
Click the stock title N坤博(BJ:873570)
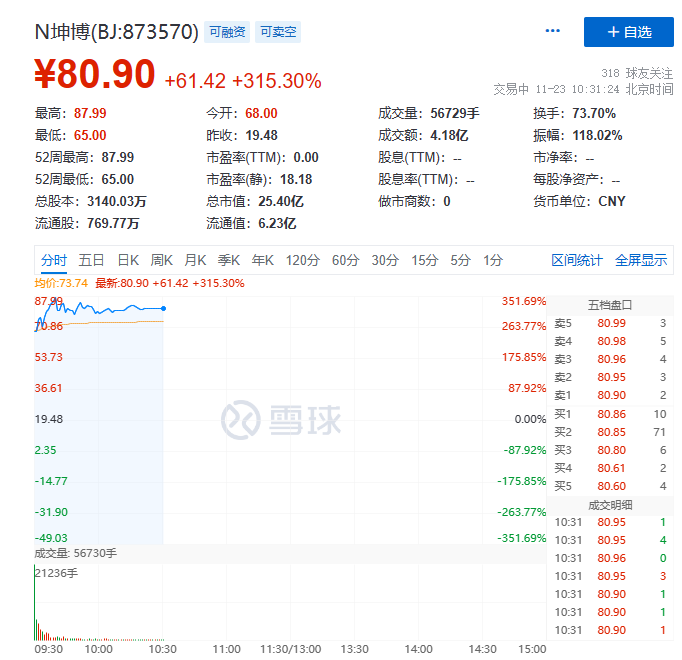116,32
